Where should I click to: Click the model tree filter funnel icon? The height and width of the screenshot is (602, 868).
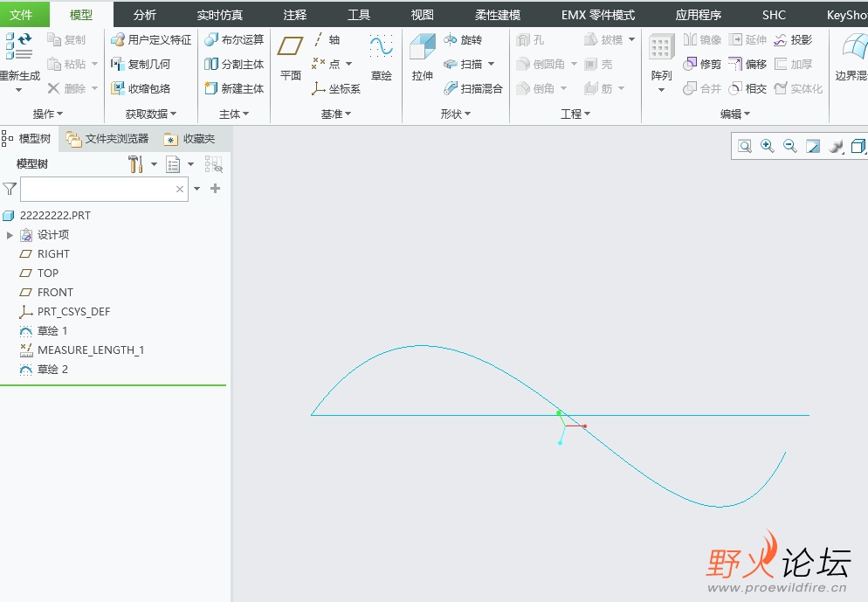click(10, 189)
